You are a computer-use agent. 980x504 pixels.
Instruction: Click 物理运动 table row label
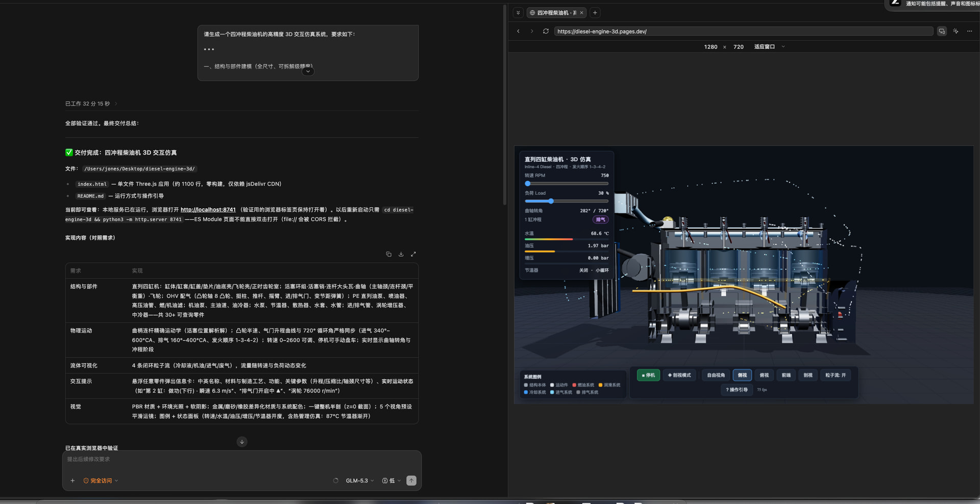coord(81,331)
